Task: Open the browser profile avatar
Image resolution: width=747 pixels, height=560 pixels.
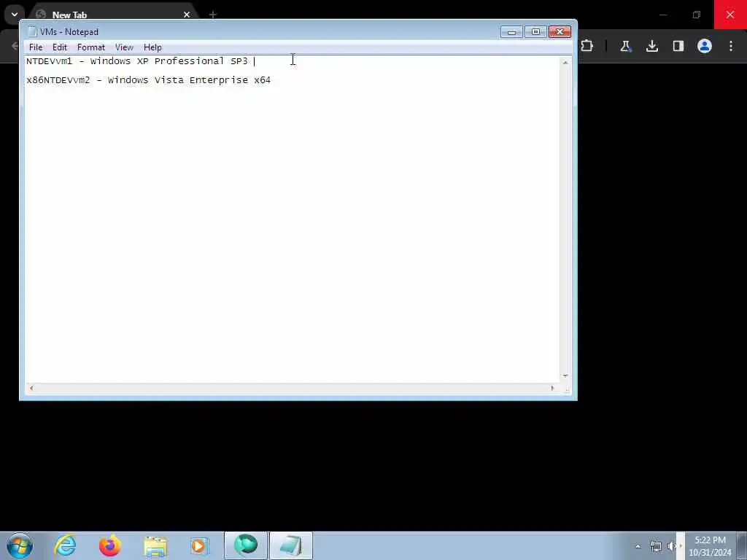Action: tap(705, 46)
